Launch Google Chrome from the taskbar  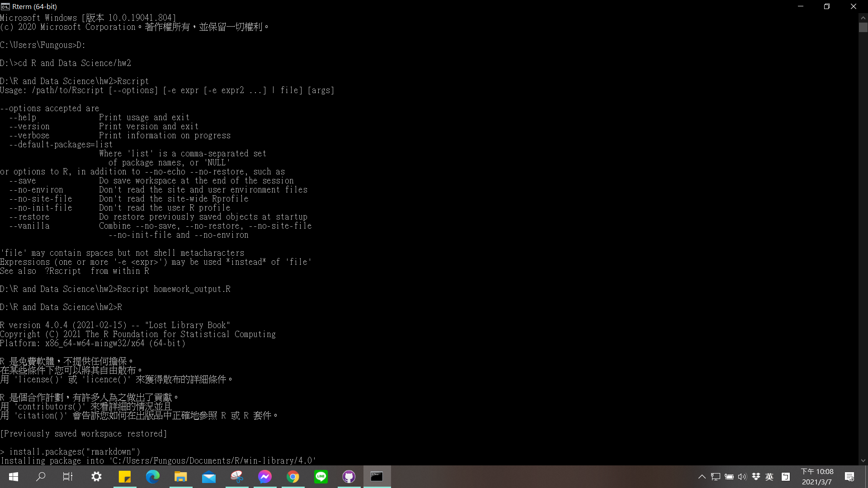293,477
